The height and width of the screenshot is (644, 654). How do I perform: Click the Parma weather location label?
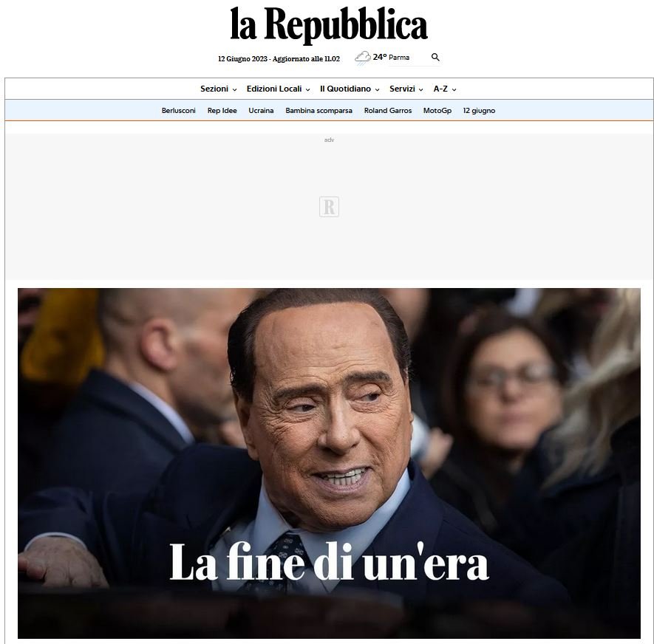click(399, 58)
